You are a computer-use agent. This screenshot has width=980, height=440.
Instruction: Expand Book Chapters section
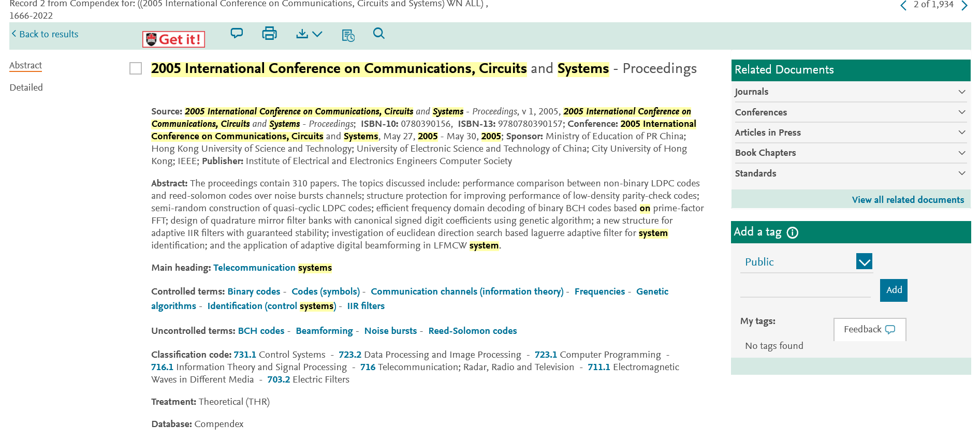point(851,153)
